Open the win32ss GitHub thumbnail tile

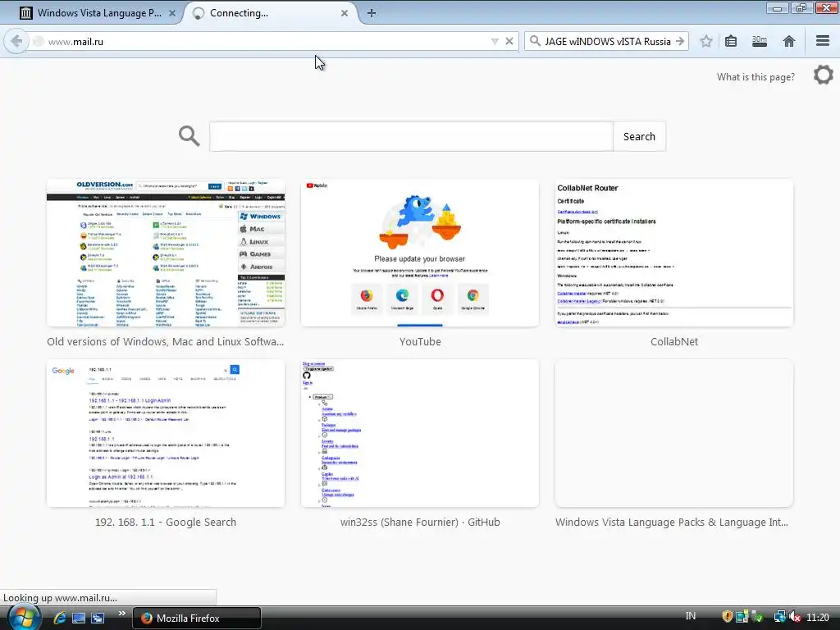(x=420, y=433)
